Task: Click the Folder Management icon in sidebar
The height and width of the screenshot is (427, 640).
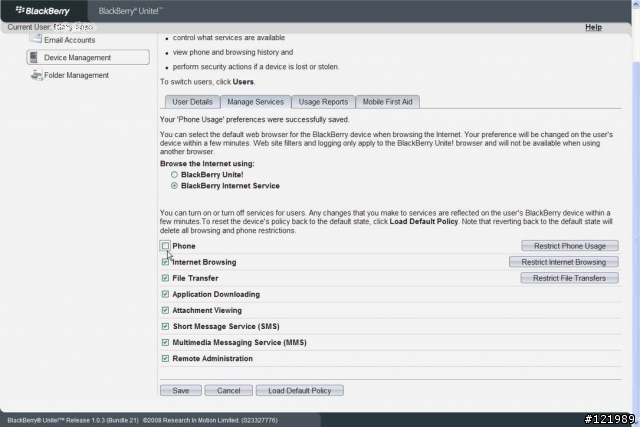Action: [37, 75]
